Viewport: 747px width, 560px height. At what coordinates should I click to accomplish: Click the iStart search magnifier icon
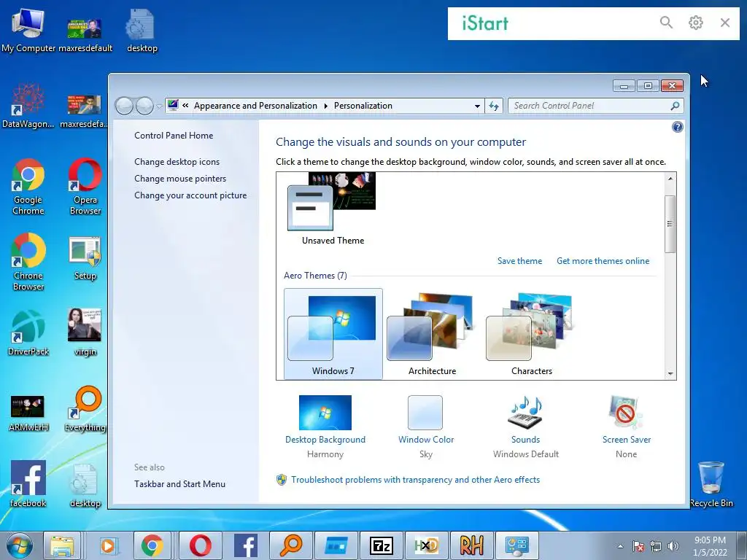[666, 23]
